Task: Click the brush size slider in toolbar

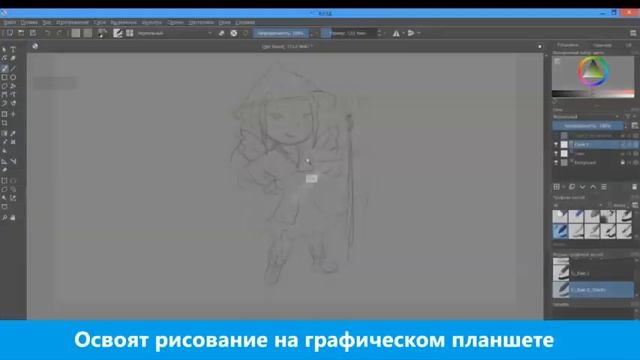Action: pyautogui.click(x=349, y=33)
